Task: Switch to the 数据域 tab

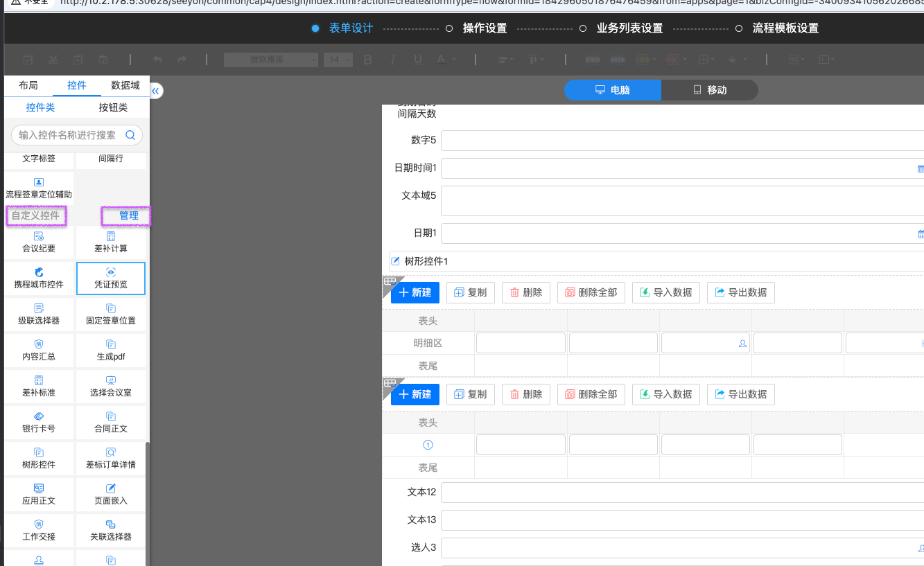Action: pos(125,85)
